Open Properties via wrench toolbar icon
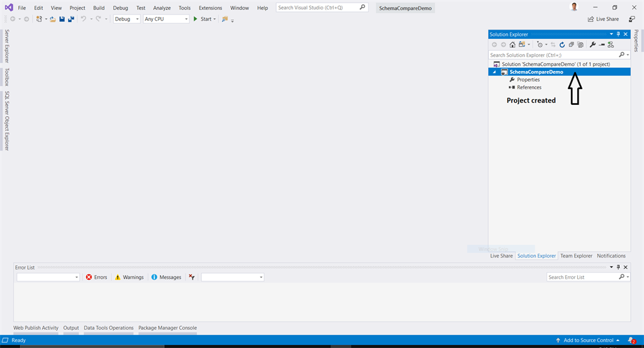This screenshot has width=644, height=348. tap(592, 45)
